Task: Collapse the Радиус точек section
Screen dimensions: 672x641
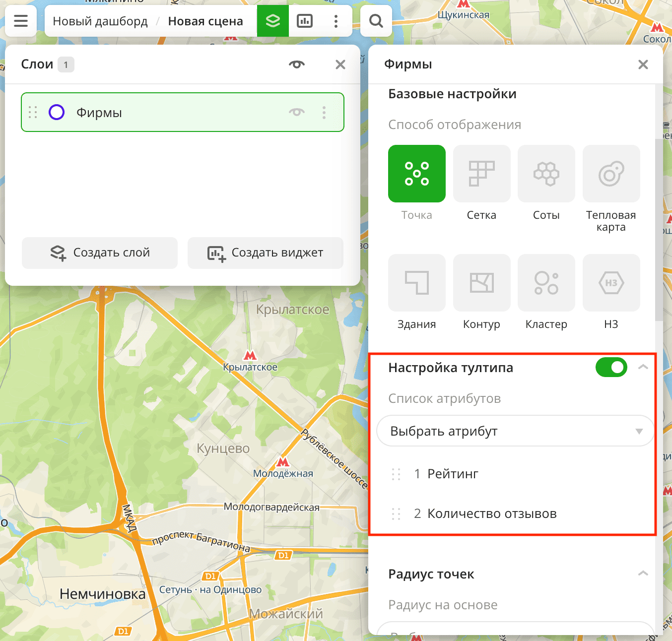Action: click(643, 574)
